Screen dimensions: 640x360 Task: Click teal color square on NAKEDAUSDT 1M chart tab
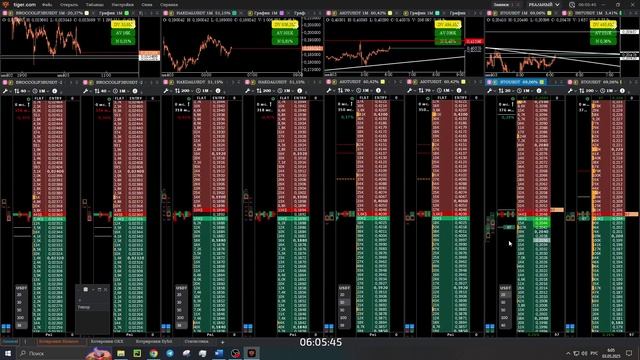(234, 13)
